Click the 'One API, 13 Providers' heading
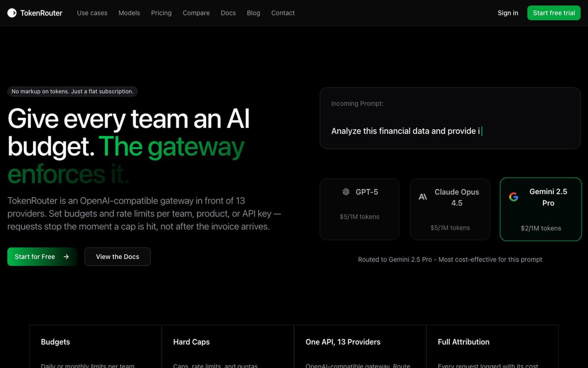This screenshot has height=368, width=588. [x=343, y=342]
